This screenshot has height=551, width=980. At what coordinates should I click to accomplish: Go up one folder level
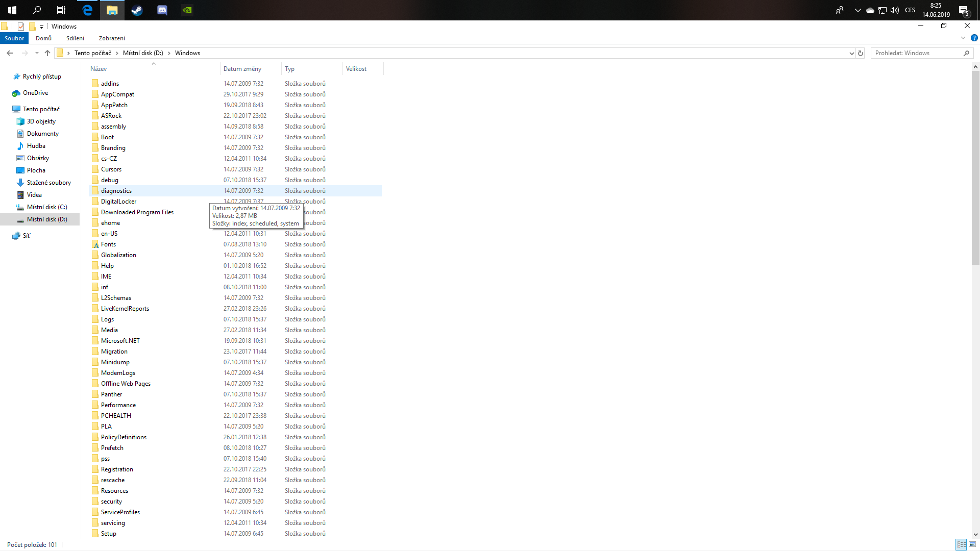47,53
